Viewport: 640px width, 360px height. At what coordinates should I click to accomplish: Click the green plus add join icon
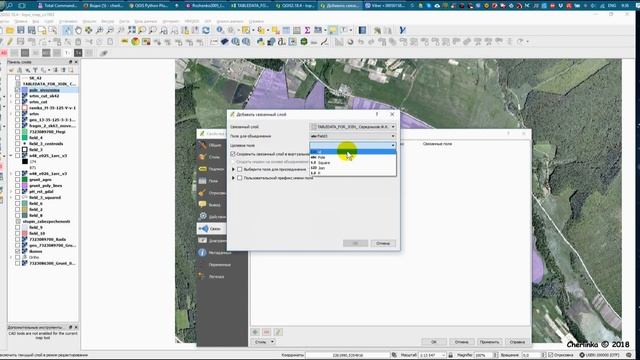pyautogui.click(x=255, y=332)
